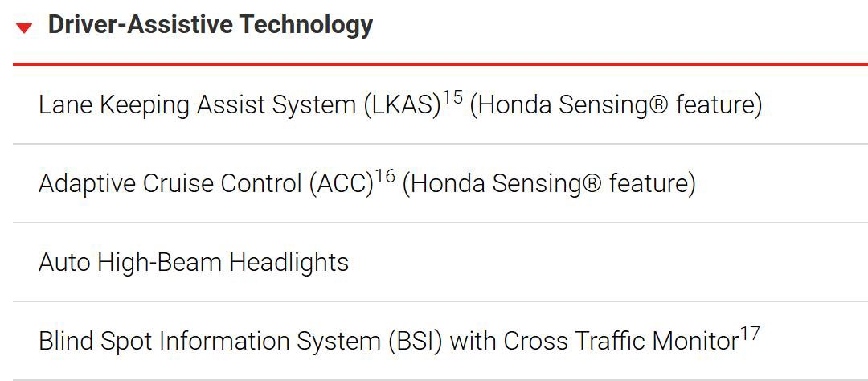Click the (LKAS) abbreviation
The height and width of the screenshot is (381, 868).
click(403, 105)
